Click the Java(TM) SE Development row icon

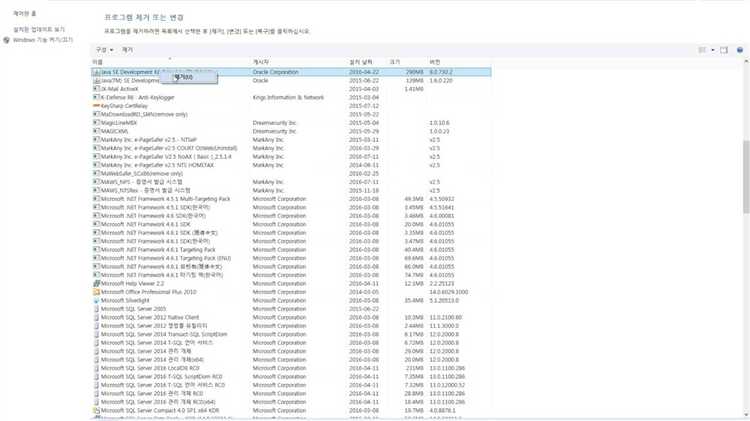pyautogui.click(x=96, y=81)
